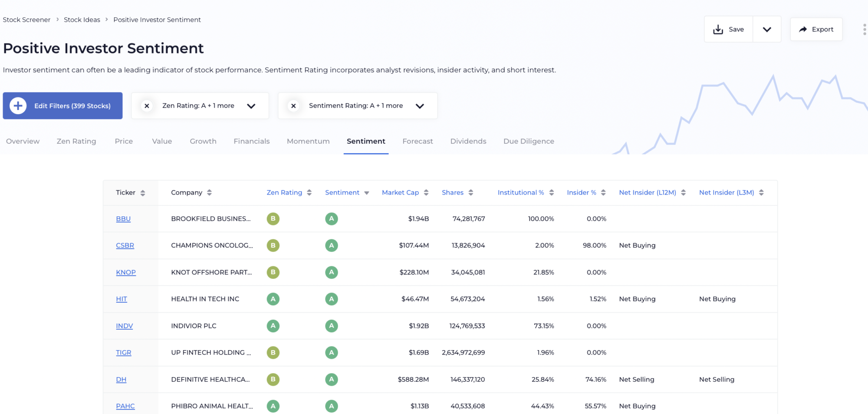
Task: Click the Export button
Action: click(816, 29)
